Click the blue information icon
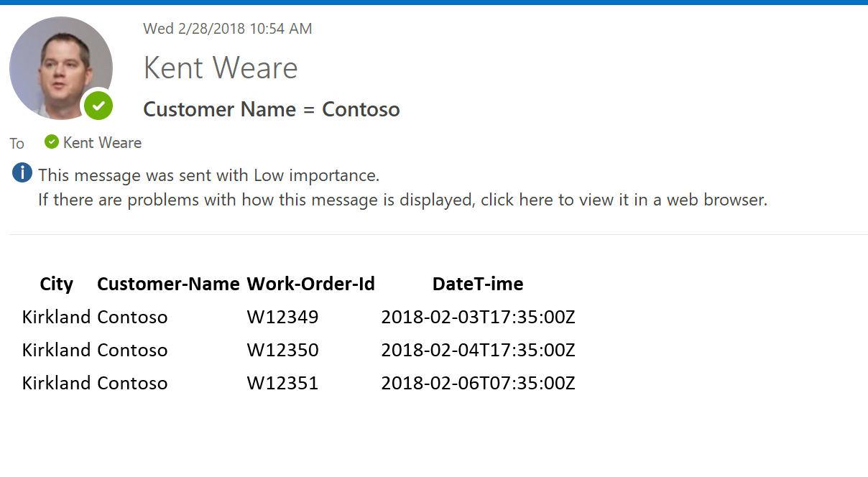868x477 pixels. coord(22,173)
